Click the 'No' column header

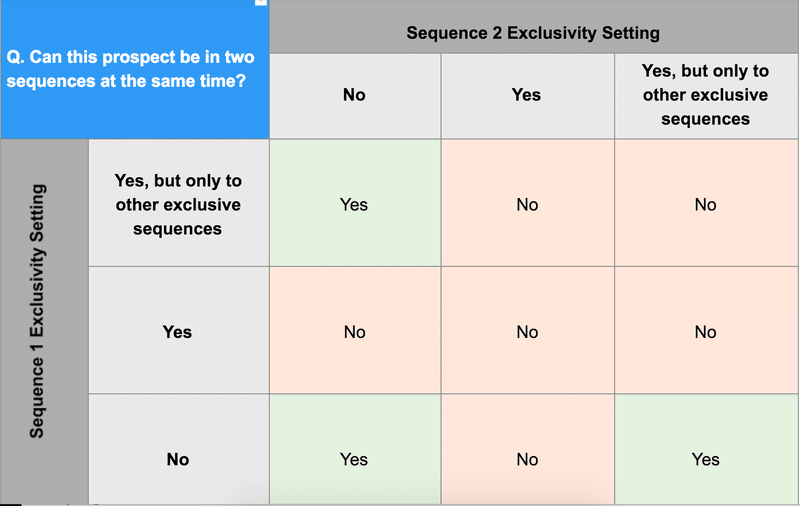coord(355,96)
